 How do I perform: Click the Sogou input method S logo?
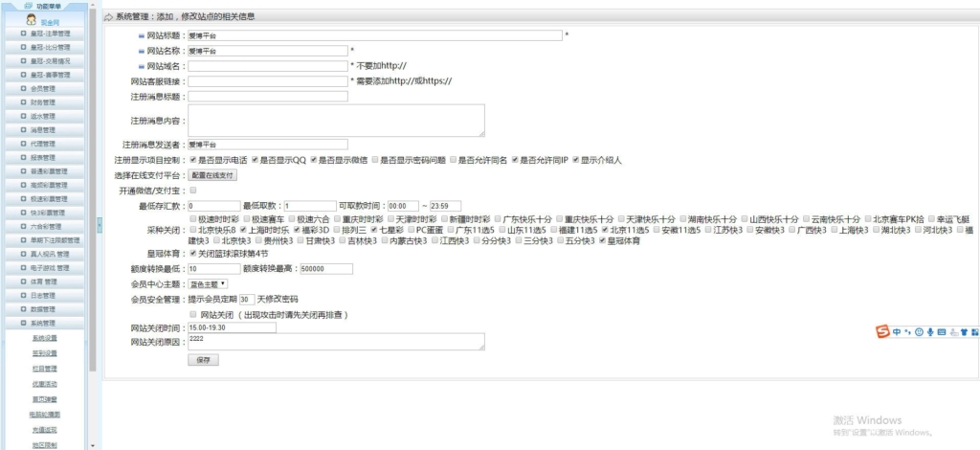tap(882, 331)
